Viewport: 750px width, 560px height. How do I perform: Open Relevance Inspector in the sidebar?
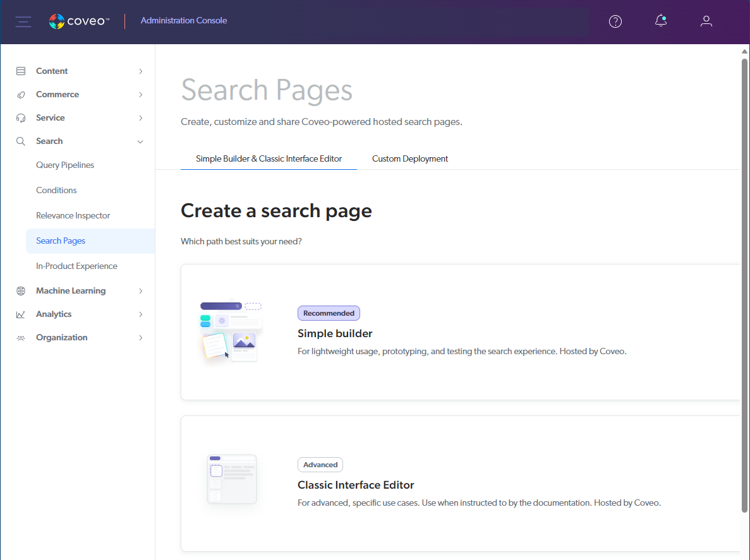point(73,215)
